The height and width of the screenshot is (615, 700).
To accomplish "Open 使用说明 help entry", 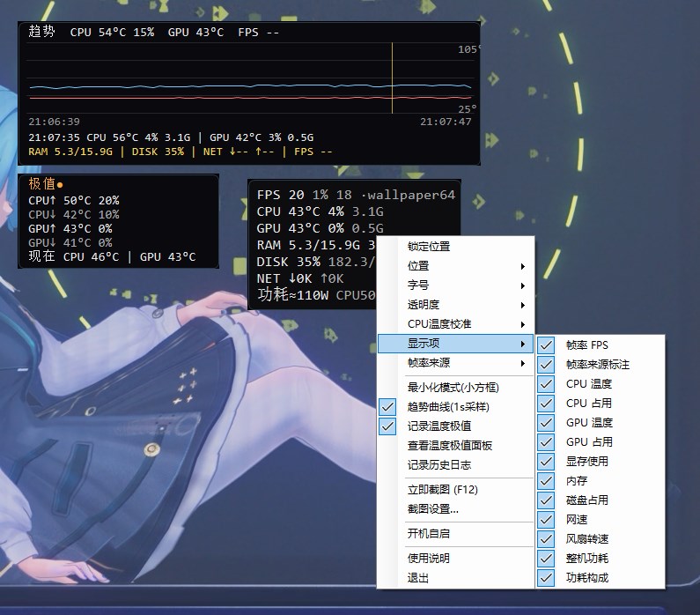I will pos(455,559).
